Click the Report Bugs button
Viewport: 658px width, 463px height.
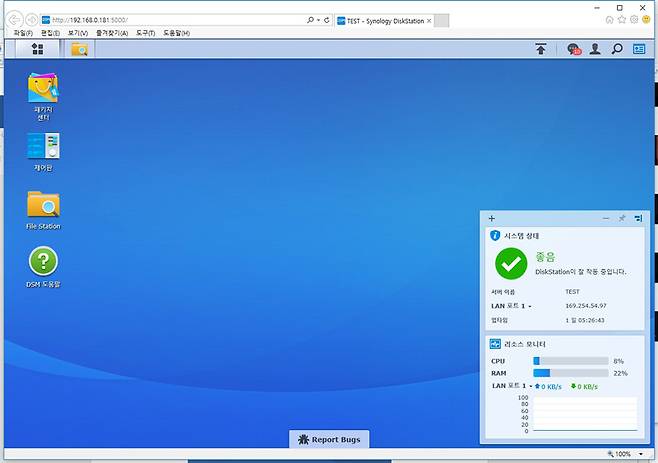pyautogui.click(x=329, y=439)
